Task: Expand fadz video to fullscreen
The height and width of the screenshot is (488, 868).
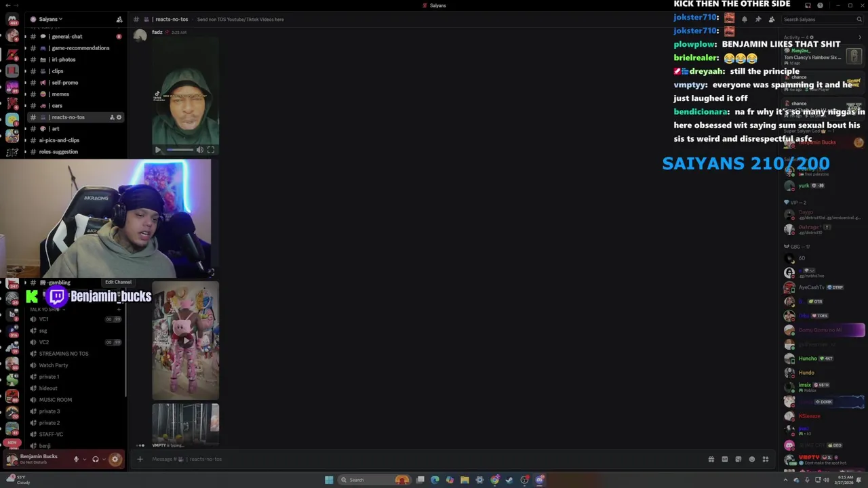Action: click(211, 150)
